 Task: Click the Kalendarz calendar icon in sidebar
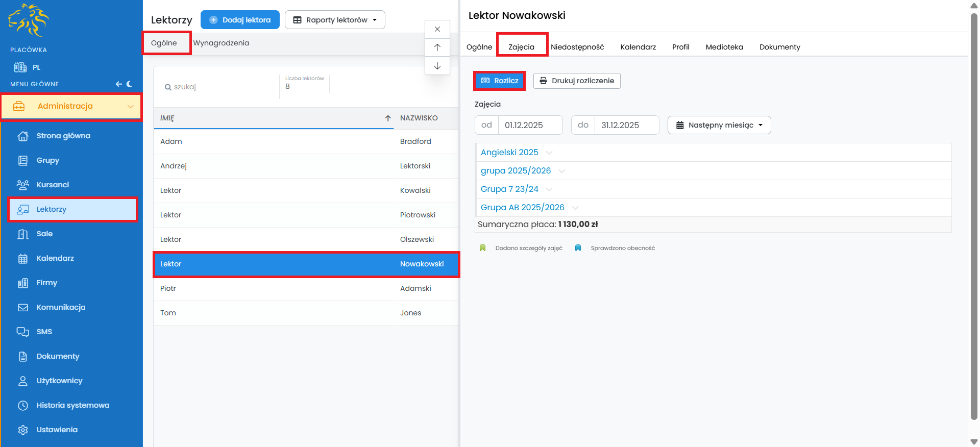23,258
